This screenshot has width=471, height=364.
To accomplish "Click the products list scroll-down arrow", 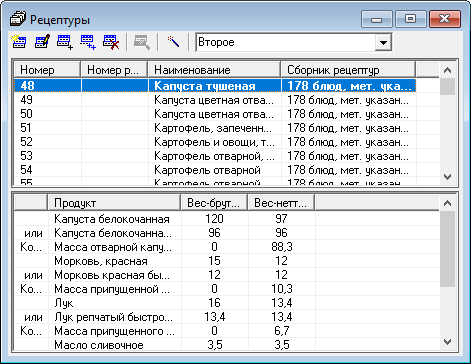I will (x=447, y=342).
